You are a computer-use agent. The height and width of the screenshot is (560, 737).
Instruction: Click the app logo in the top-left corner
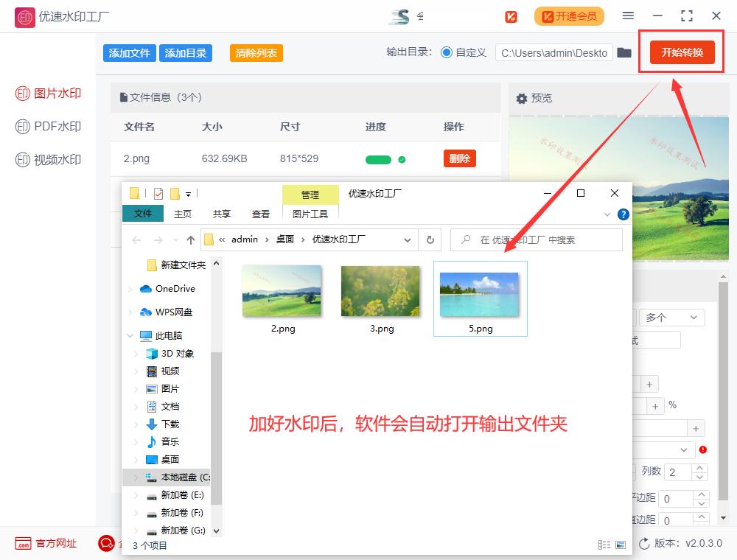click(x=24, y=16)
